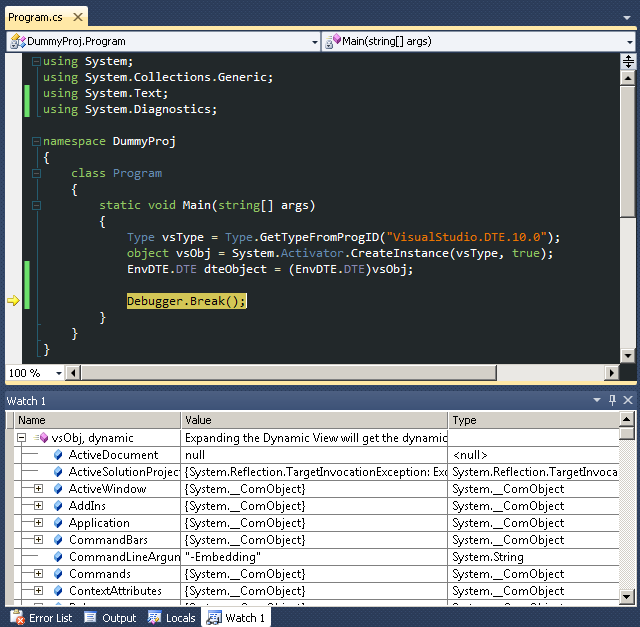Toggle auto hide pin on Watch 1
Viewport: 640px width, 627px height.
pos(612,400)
